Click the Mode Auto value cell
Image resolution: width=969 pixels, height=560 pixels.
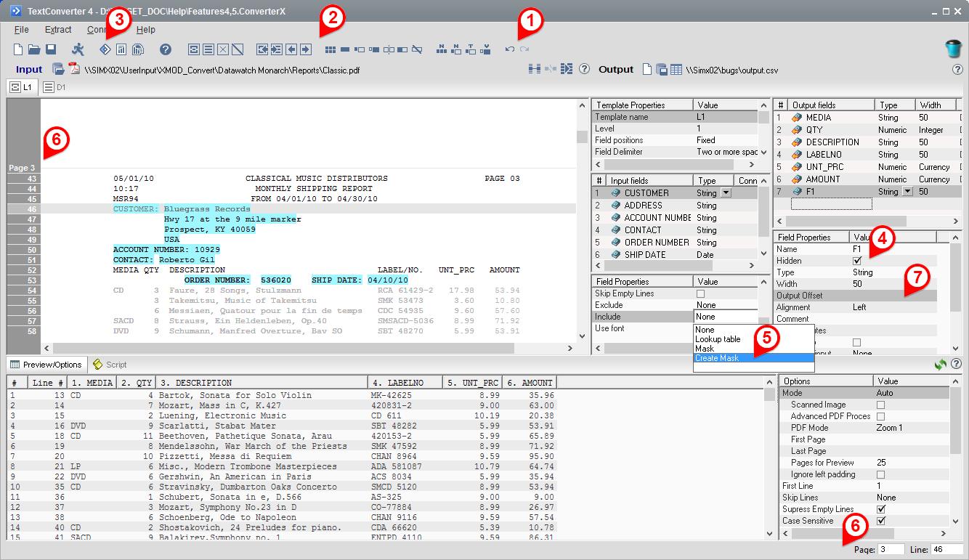point(912,393)
